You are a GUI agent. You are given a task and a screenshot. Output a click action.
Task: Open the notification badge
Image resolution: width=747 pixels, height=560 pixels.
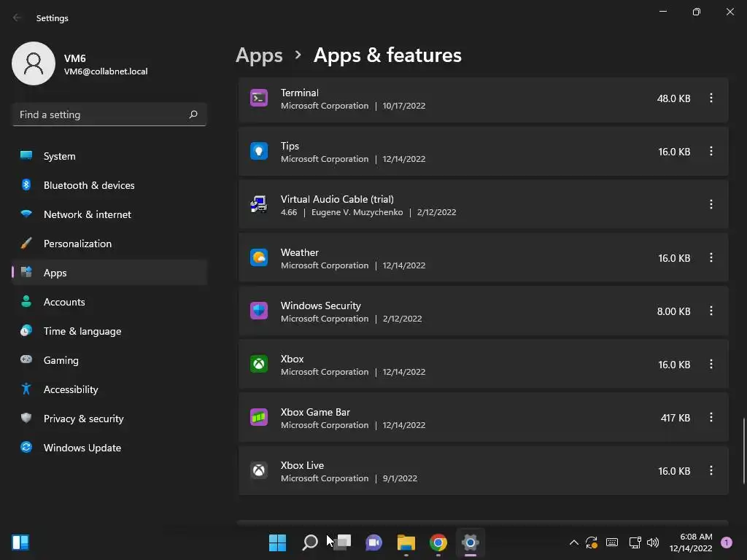click(x=727, y=542)
